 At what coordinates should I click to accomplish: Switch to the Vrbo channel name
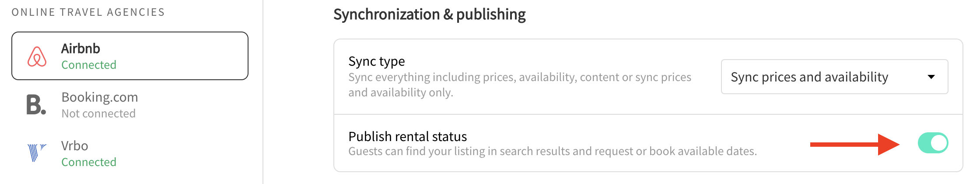click(75, 146)
